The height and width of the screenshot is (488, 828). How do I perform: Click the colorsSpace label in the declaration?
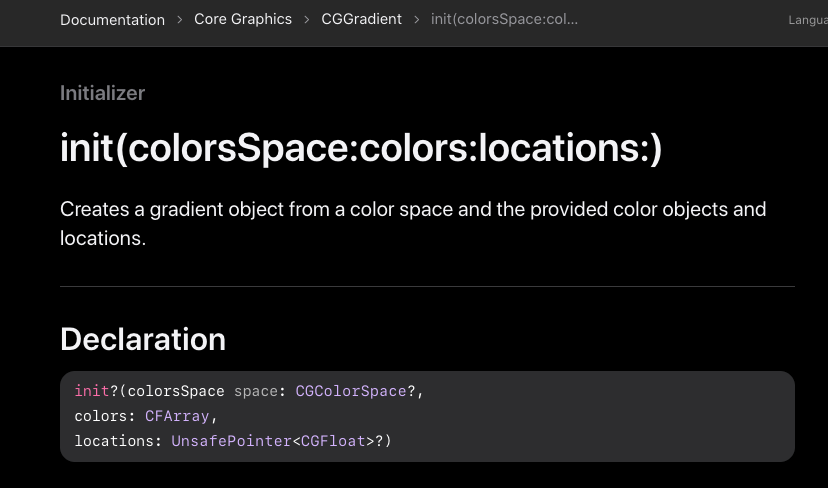176,391
